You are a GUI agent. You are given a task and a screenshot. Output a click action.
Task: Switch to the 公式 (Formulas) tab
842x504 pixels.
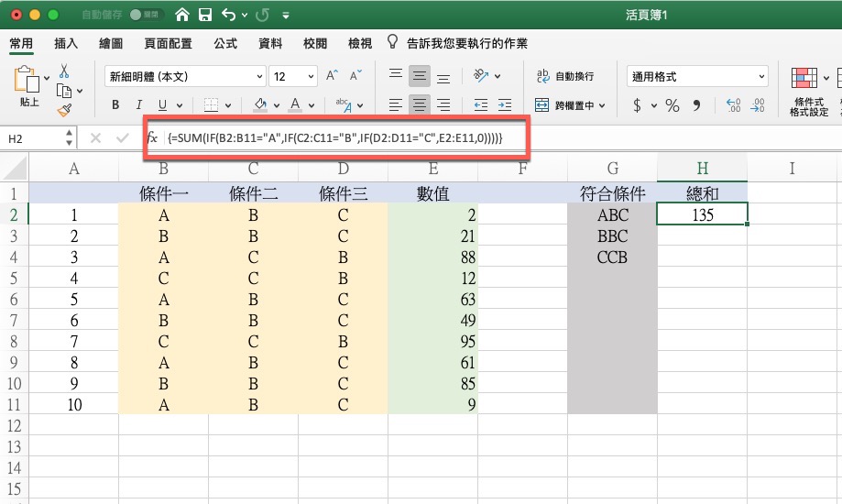225,43
